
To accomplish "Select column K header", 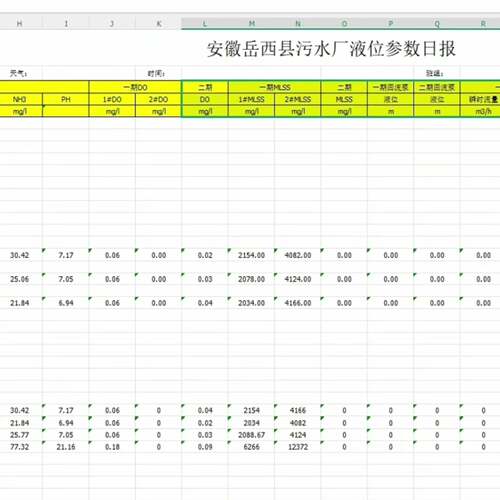I will 158,23.
